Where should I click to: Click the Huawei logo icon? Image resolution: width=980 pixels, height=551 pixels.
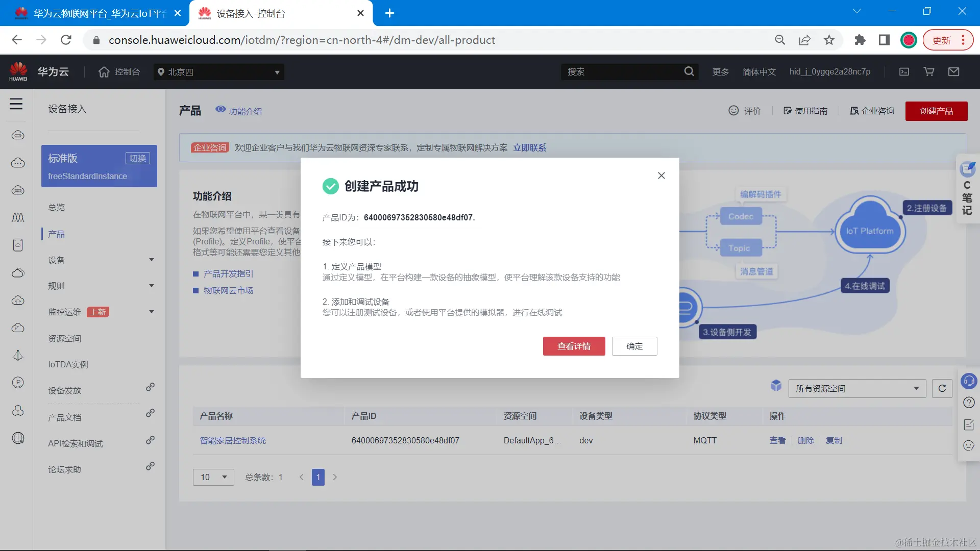click(x=18, y=71)
